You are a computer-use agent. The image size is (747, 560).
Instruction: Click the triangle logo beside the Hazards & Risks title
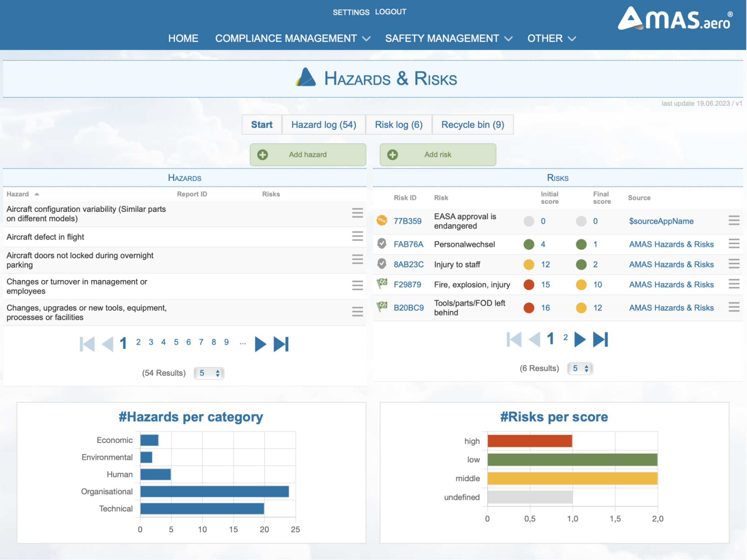click(x=305, y=78)
